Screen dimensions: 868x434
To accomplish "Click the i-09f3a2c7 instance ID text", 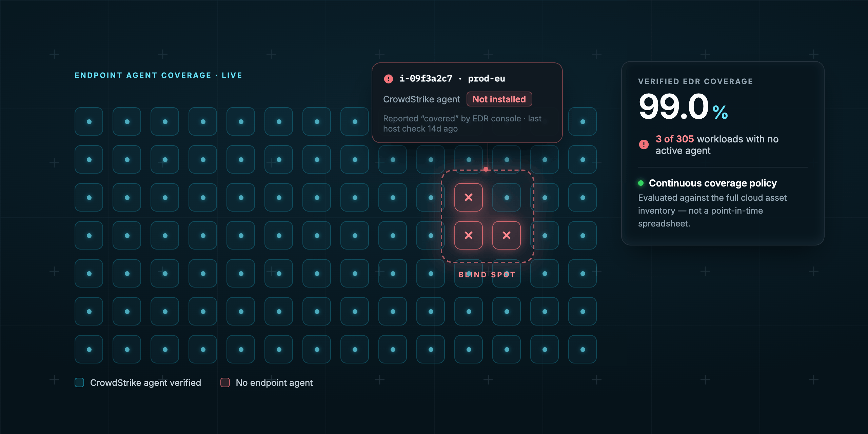I will (x=426, y=79).
